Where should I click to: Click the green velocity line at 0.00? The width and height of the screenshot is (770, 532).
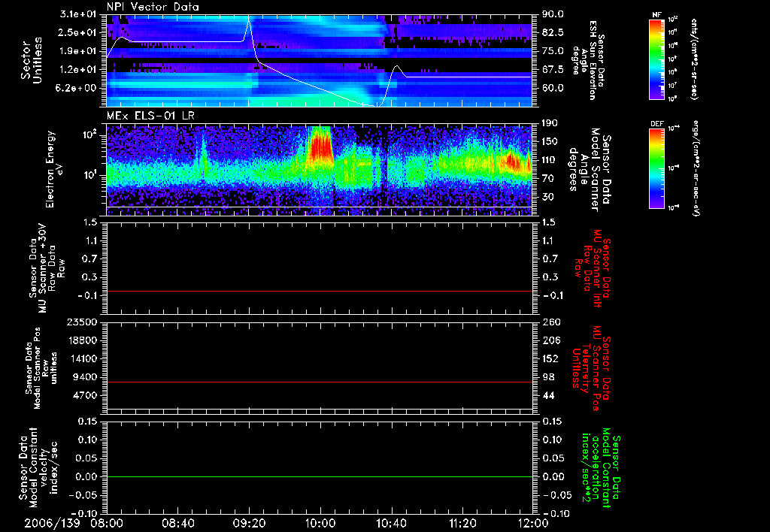pyautogui.click(x=320, y=476)
